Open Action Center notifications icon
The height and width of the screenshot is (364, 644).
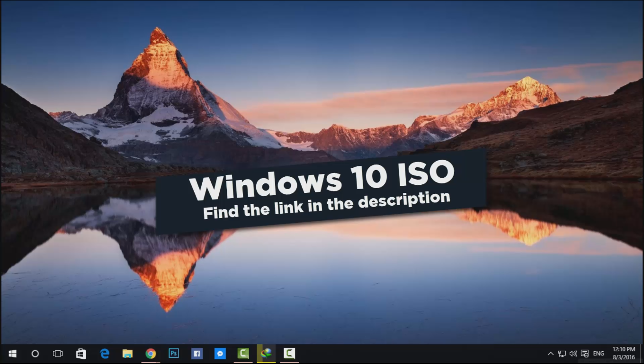point(584,353)
